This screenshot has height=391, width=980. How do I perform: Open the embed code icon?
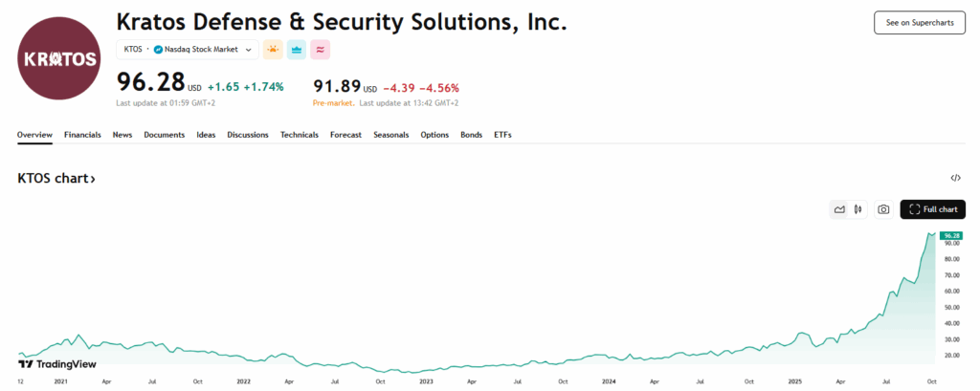click(x=955, y=178)
